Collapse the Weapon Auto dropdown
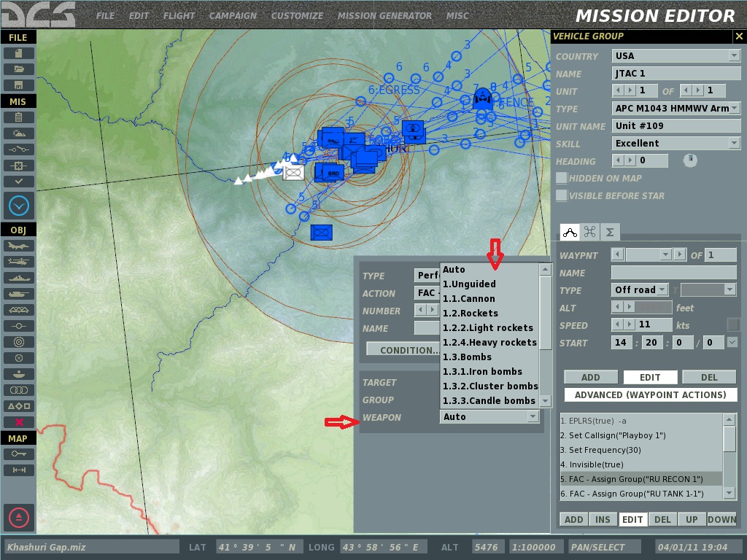This screenshot has width=747, height=560. [x=533, y=416]
